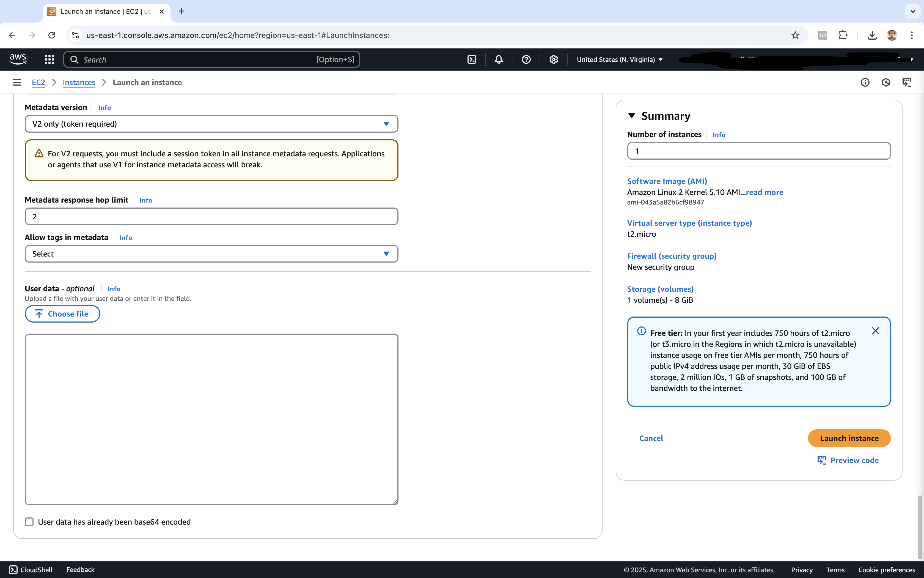Viewport: 924px width, 578px height.
Task: Click the Launch instance button
Action: [849, 438]
